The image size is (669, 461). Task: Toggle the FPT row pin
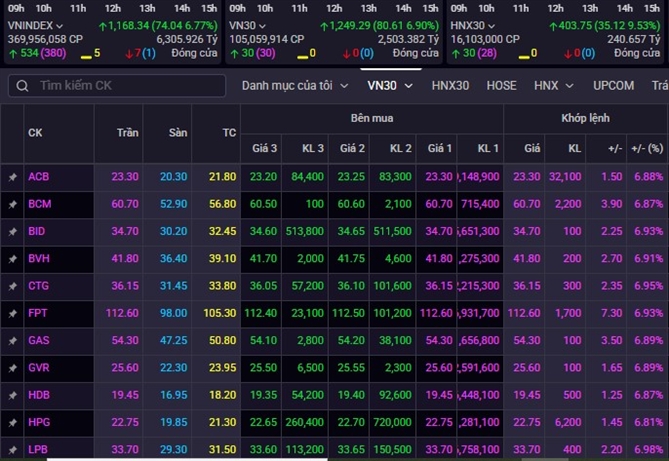(12, 313)
